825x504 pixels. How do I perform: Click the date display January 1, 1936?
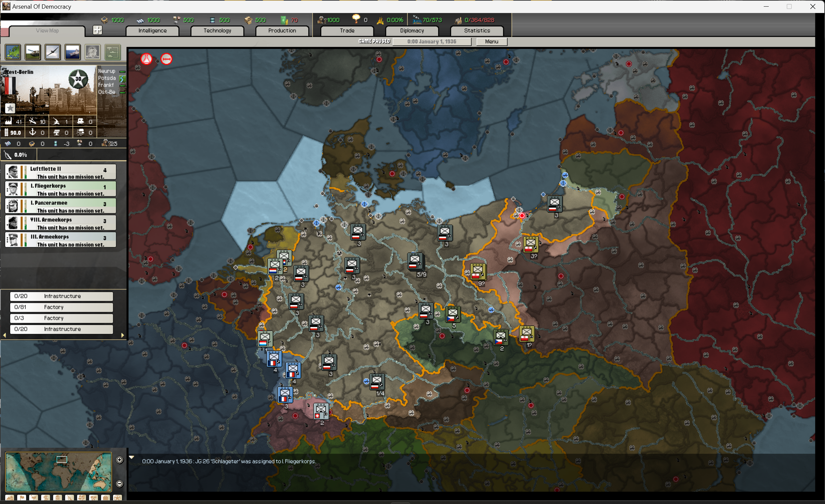431,42
